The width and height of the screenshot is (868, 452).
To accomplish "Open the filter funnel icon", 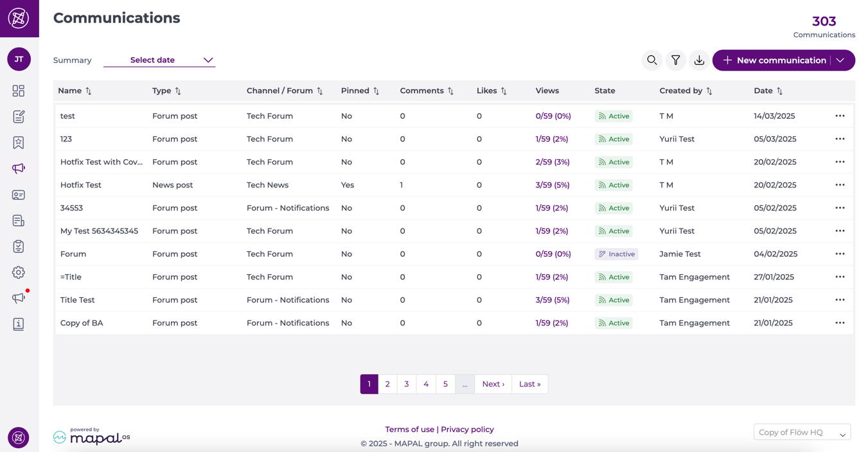I will [675, 60].
